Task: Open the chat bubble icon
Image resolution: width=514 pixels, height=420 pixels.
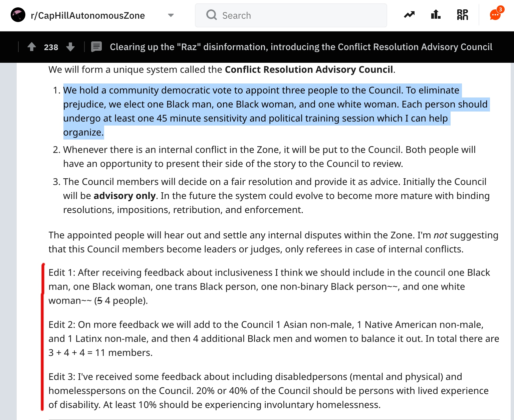Action: pos(495,15)
